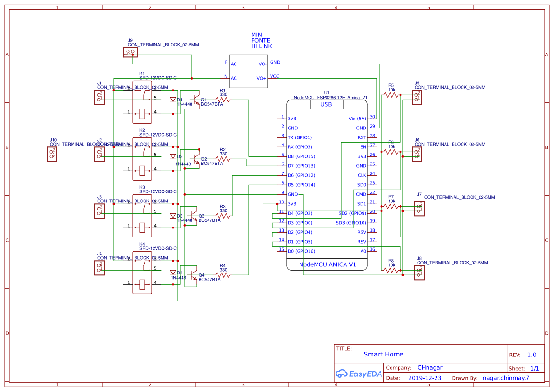
Task: Select the J5 terminal block connector
Action: pos(417,97)
